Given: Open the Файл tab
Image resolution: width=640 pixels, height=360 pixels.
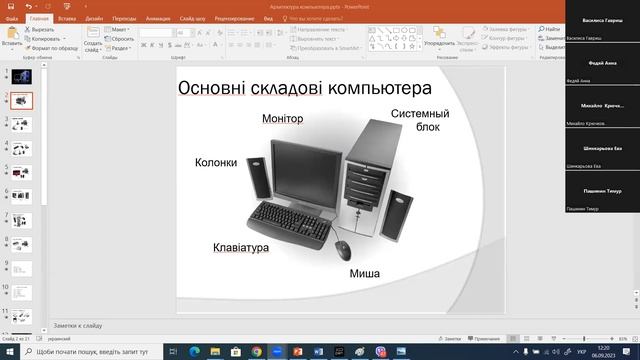Looking at the screenshot, I should pos(12,19).
